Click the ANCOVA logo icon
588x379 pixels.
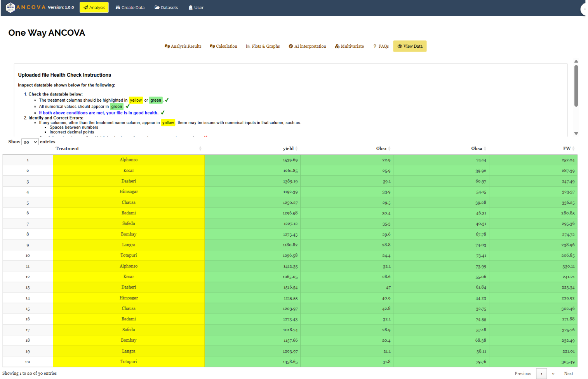(10, 7)
